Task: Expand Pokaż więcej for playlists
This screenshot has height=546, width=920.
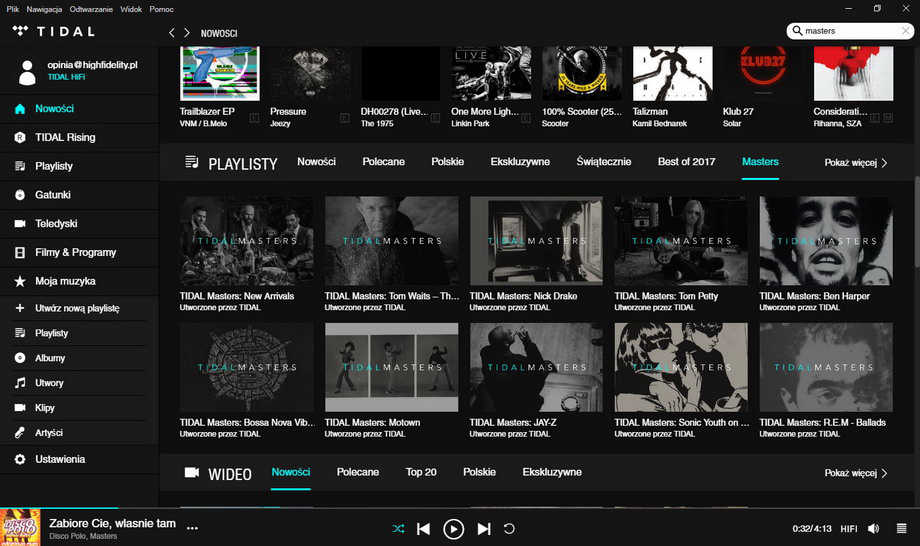Action: point(855,162)
